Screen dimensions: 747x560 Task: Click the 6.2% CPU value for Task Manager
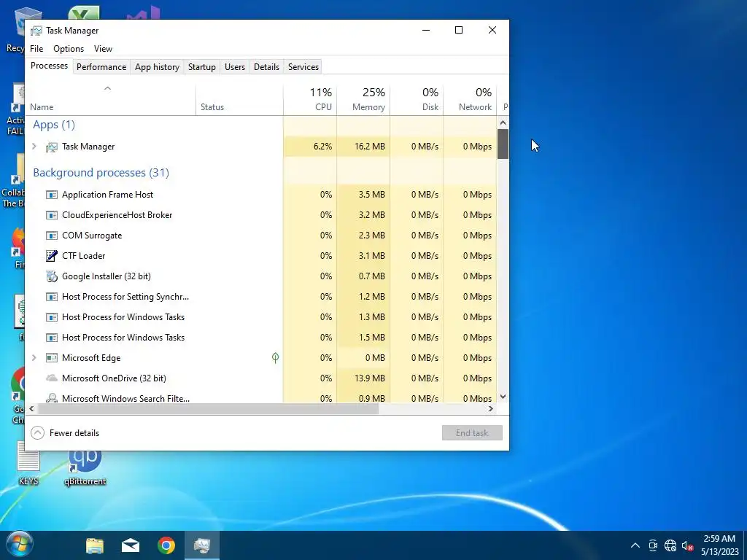(322, 147)
